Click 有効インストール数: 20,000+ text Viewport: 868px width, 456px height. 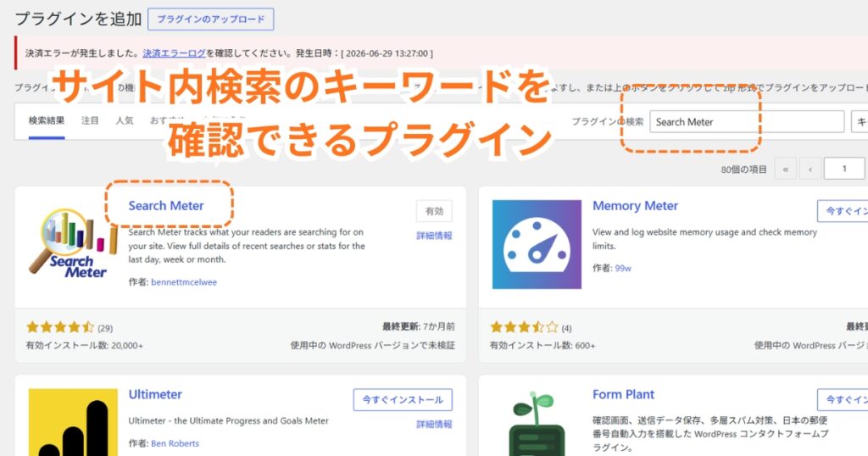coord(84,345)
